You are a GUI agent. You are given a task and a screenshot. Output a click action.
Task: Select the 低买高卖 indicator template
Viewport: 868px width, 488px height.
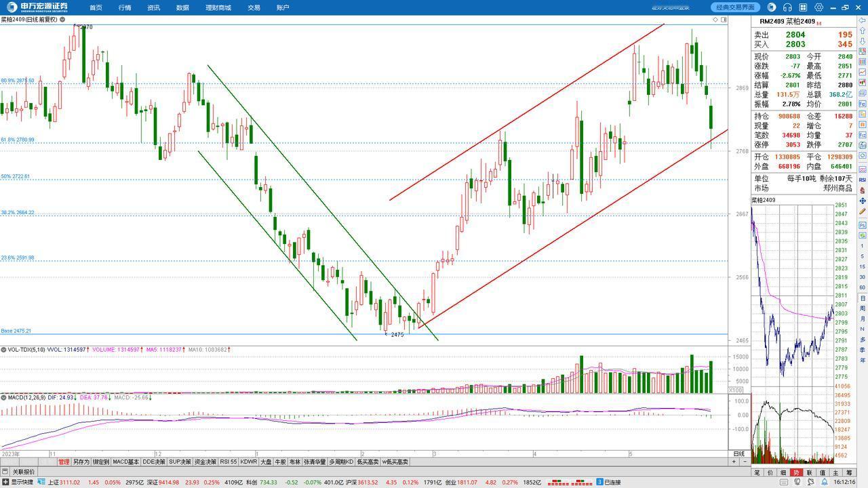click(x=368, y=462)
